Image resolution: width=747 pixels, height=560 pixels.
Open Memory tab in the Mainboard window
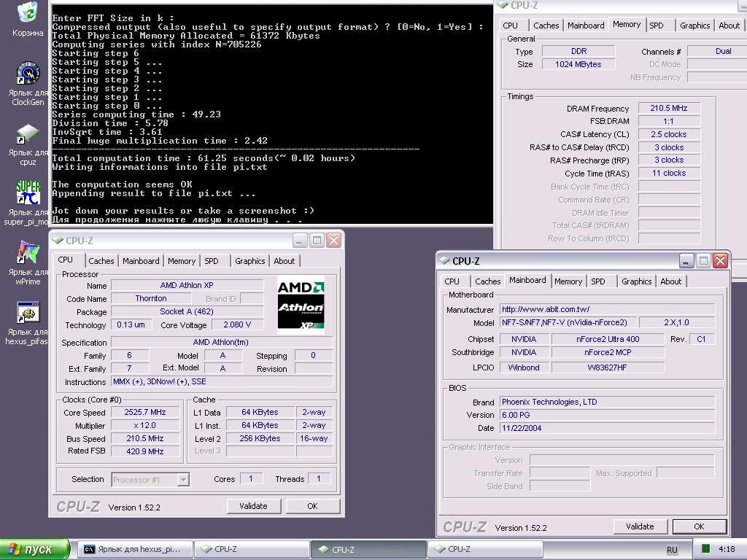[568, 281]
